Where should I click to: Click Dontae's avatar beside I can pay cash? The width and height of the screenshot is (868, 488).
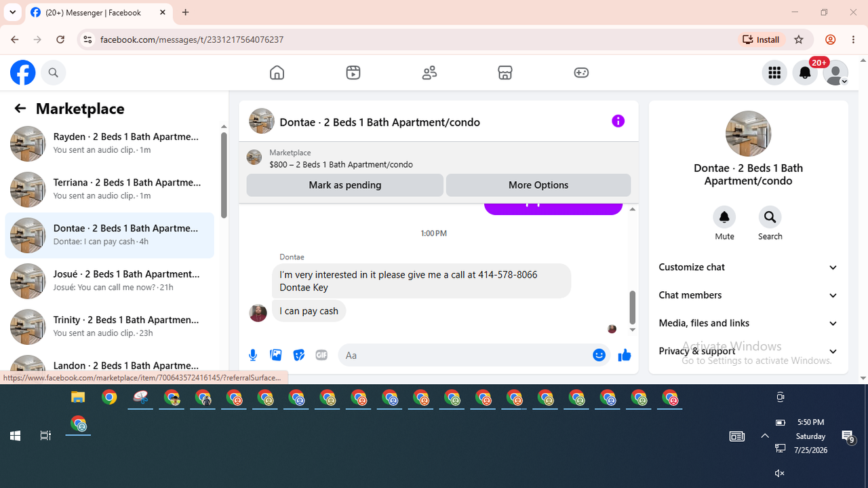tap(258, 313)
